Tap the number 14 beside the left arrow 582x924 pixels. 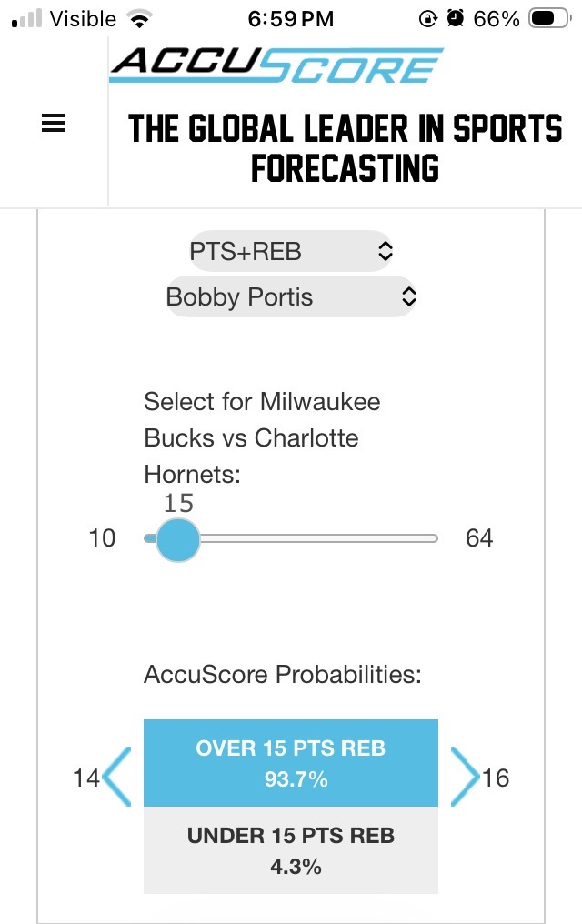[x=86, y=778]
